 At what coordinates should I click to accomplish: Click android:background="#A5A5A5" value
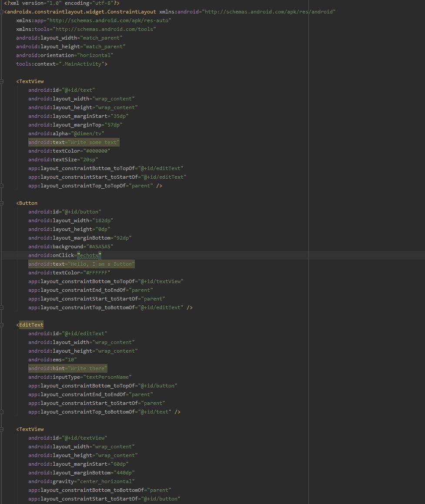100,247
